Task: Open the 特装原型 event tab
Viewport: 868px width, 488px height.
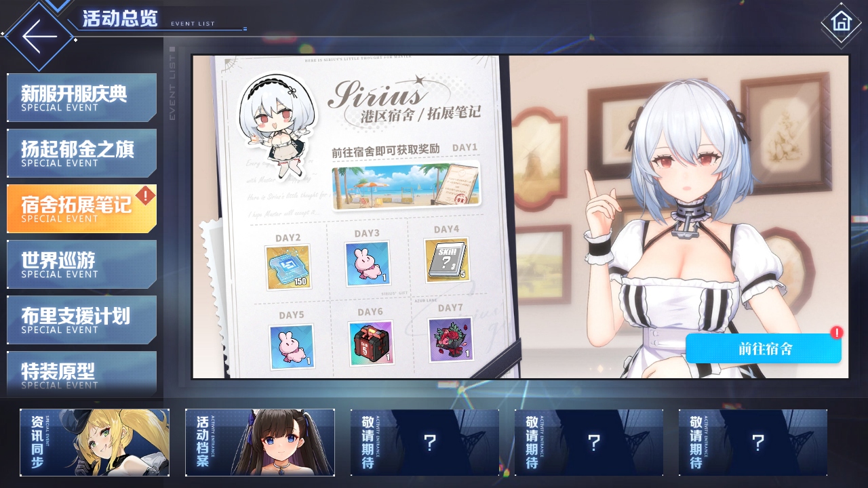Action: 81,373
